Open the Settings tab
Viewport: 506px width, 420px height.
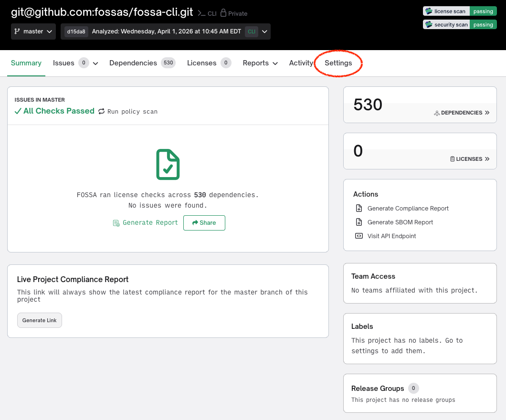[338, 63]
